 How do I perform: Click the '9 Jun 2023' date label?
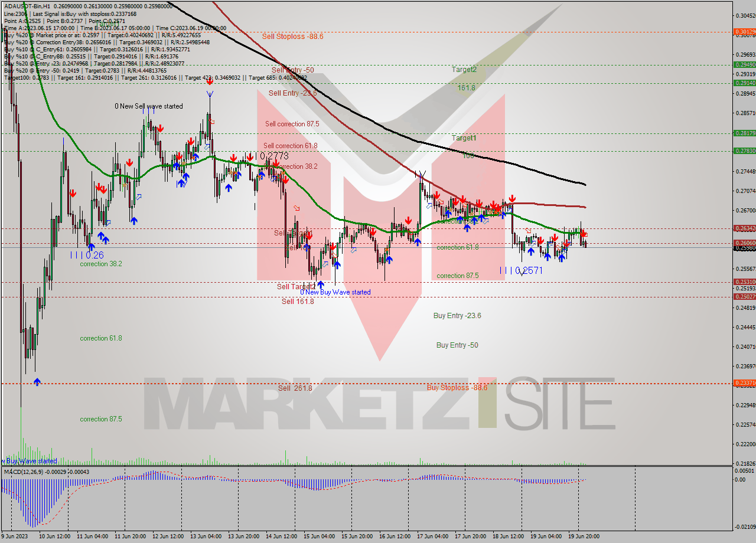16,537
